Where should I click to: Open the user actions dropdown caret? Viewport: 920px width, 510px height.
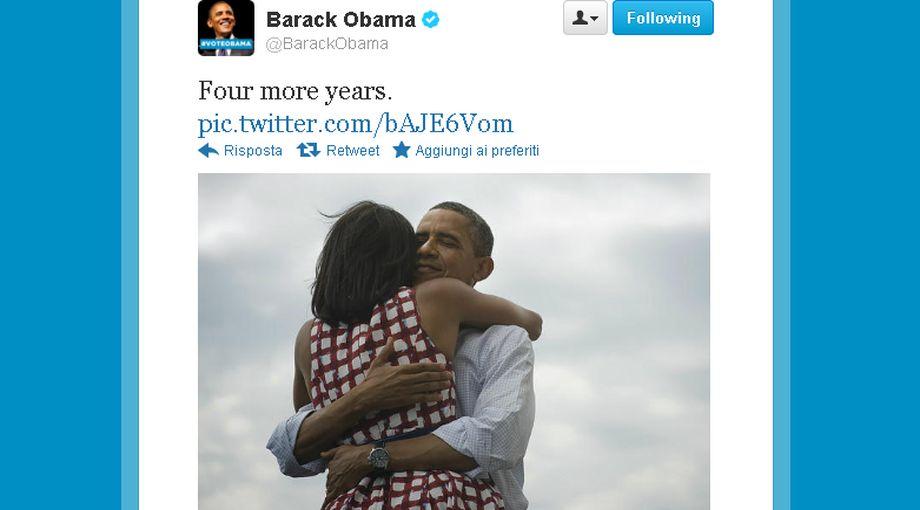pyautogui.click(x=594, y=19)
